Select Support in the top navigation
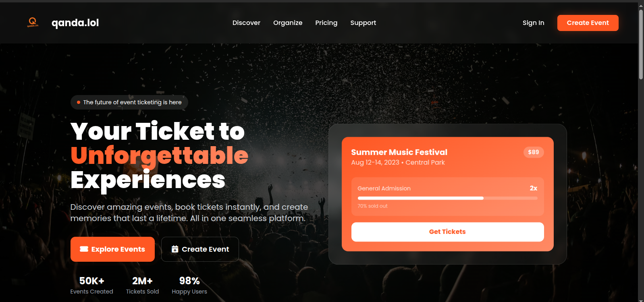 tap(363, 23)
